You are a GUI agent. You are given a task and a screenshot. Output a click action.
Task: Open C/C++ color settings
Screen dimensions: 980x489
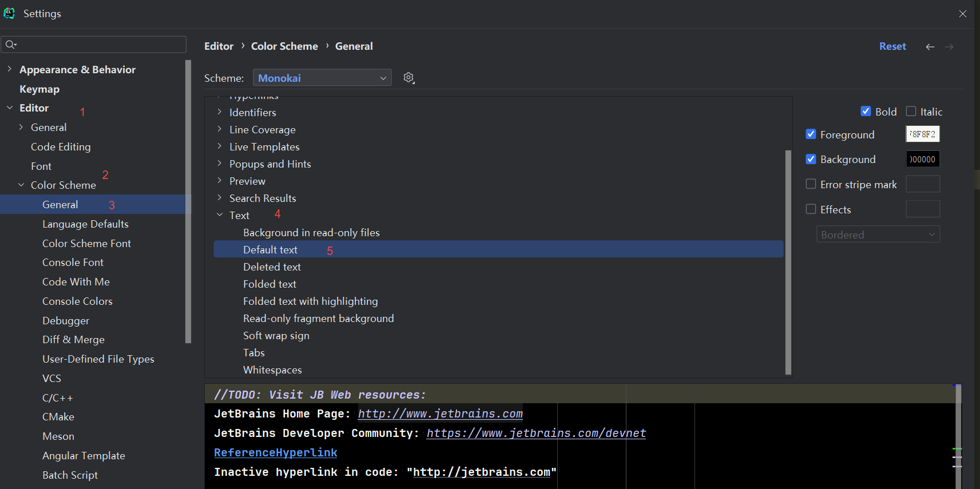click(58, 397)
